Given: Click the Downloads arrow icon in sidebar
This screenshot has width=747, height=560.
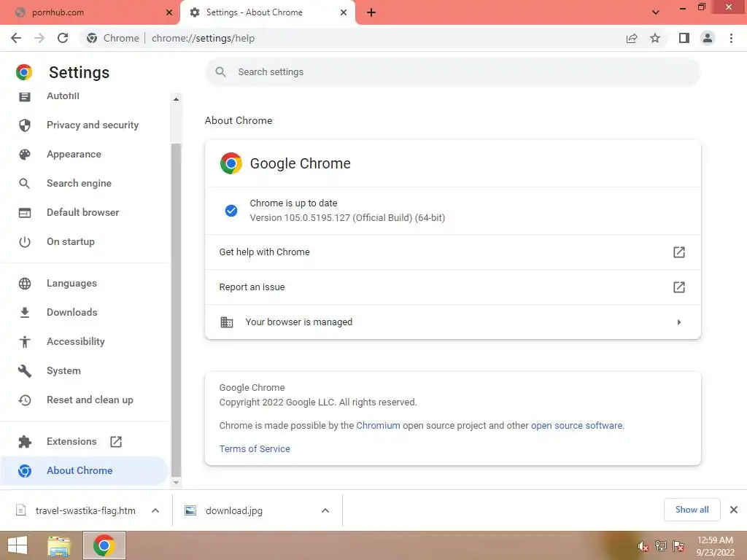Looking at the screenshot, I should tap(25, 312).
